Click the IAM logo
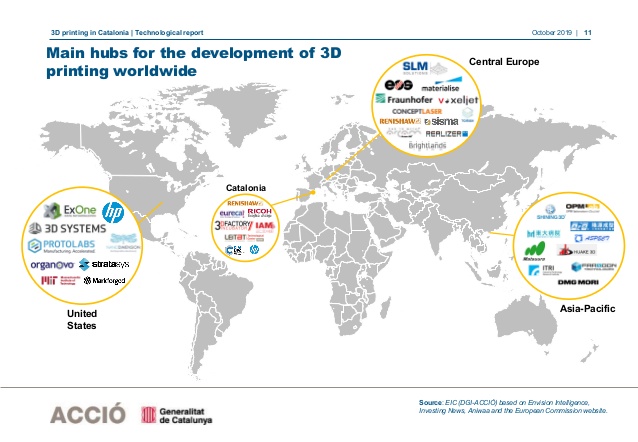Screen dimensions: 638x442 pos(265,227)
